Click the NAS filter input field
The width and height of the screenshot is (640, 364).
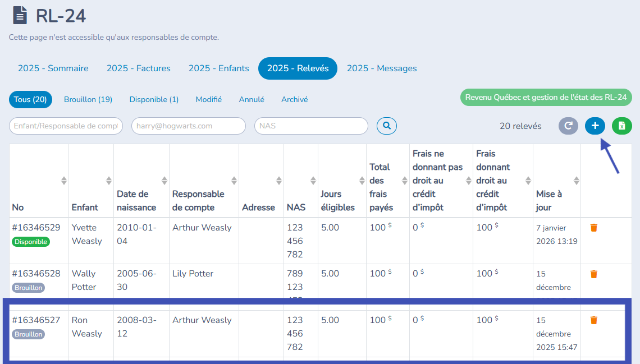coord(311,126)
